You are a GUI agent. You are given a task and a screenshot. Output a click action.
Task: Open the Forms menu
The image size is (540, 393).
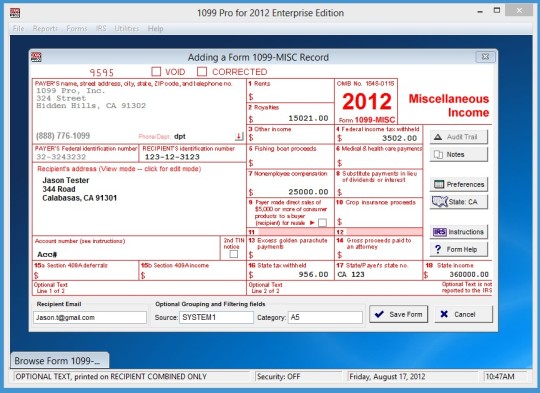point(77,29)
